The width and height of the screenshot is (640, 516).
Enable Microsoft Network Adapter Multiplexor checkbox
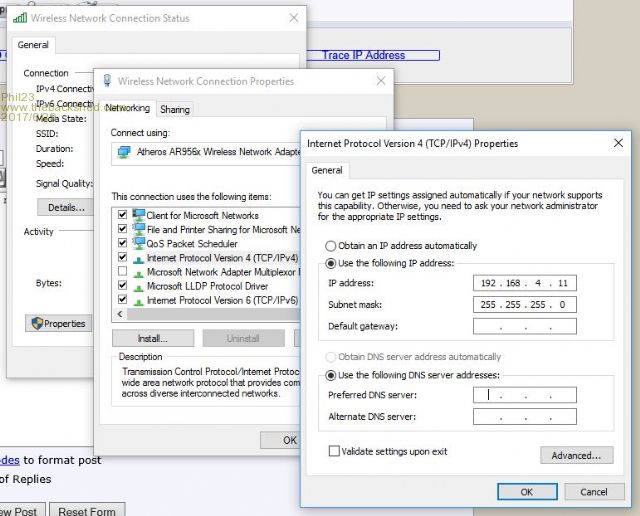click(x=122, y=272)
